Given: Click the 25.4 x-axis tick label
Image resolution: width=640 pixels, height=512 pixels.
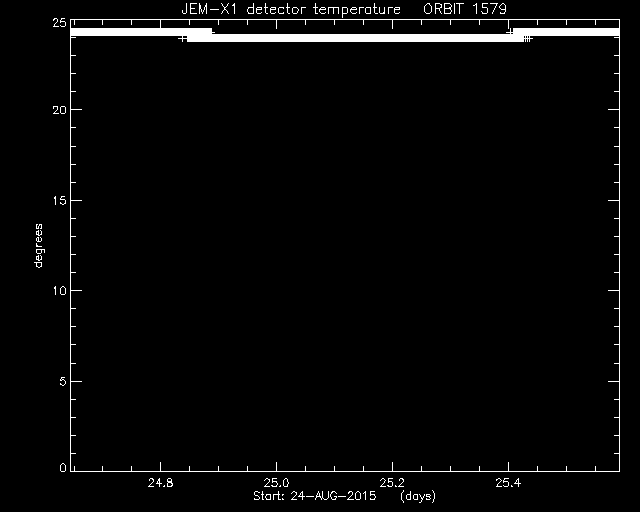Looking at the screenshot, I should coord(508,483).
